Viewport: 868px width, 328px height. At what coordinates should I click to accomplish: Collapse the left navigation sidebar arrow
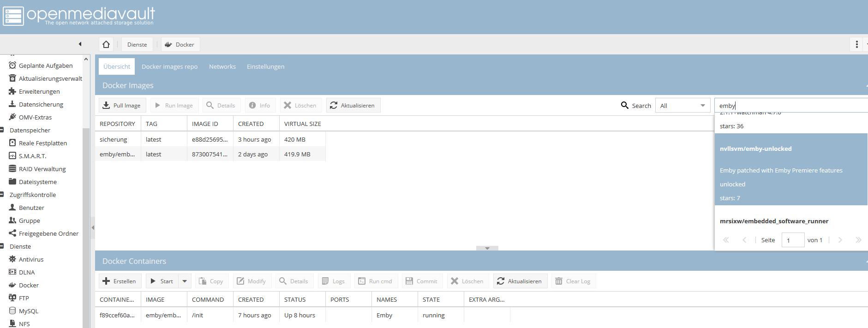(x=80, y=44)
